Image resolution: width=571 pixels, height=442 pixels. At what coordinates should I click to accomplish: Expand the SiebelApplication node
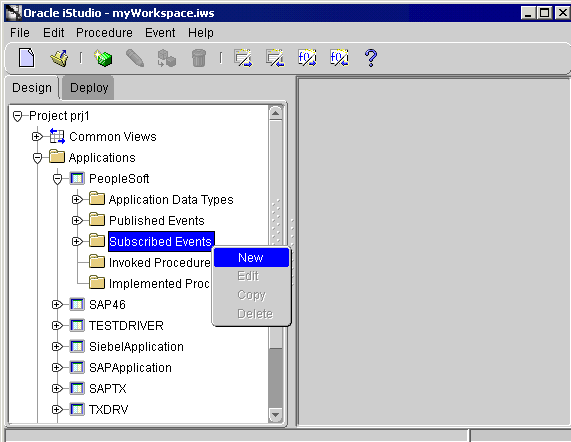coord(56,347)
